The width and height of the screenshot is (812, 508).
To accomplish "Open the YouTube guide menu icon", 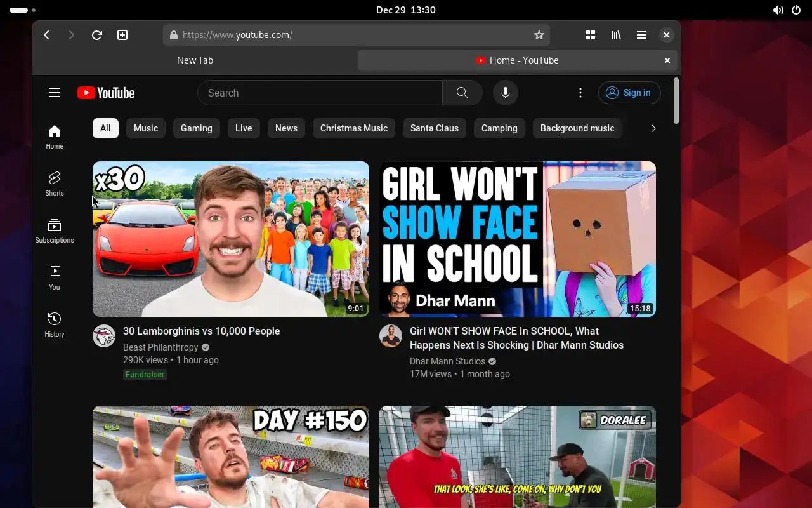I will tap(55, 93).
